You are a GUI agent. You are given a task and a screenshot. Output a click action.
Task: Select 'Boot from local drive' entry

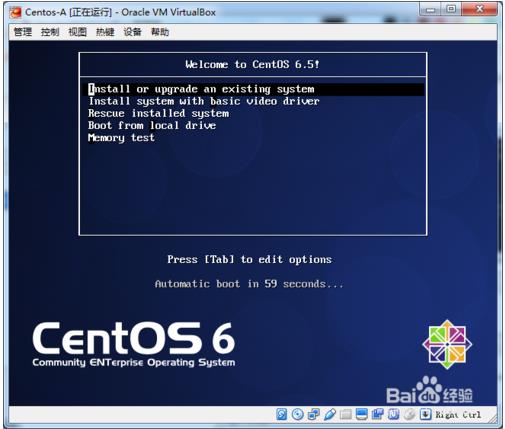pos(152,126)
